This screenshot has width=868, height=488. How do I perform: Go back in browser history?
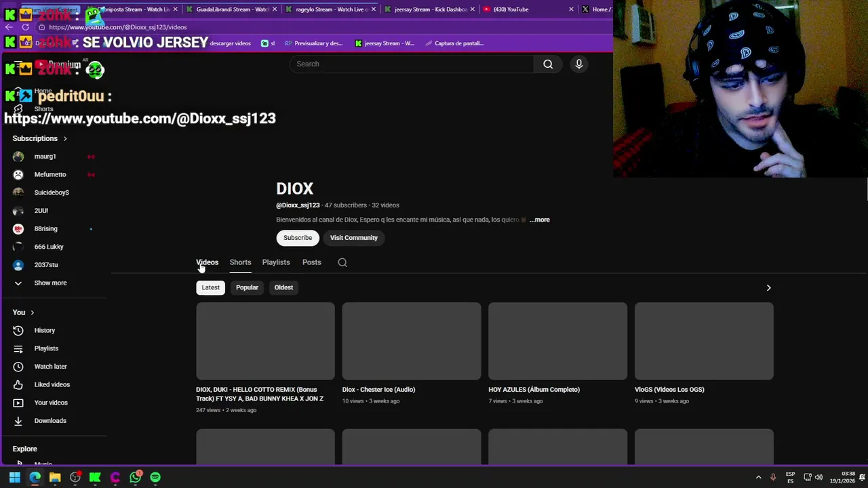coord(9,27)
